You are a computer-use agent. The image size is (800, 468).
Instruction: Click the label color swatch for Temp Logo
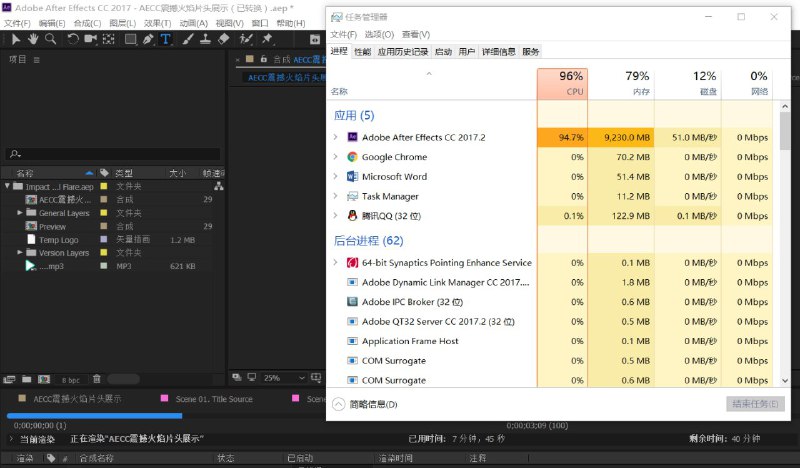[104, 239]
